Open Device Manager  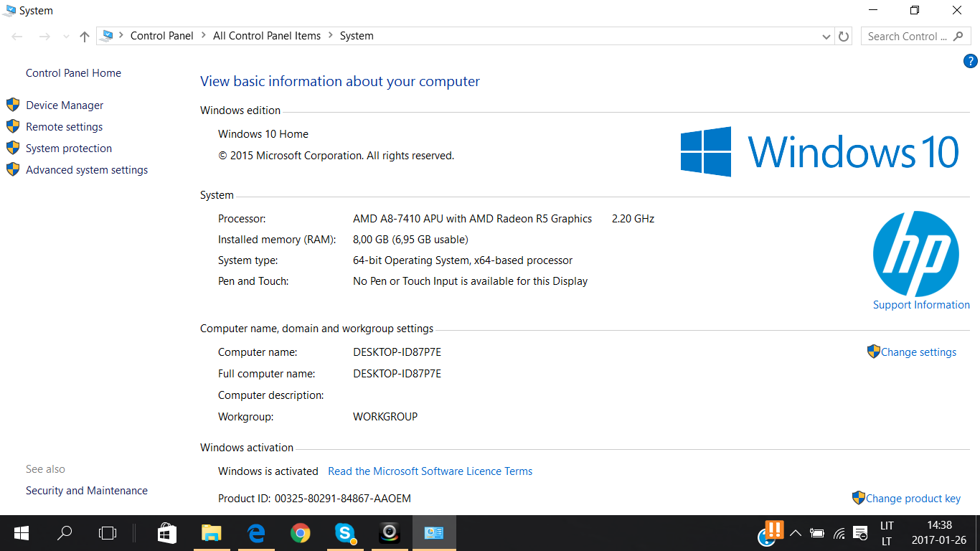coord(65,105)
